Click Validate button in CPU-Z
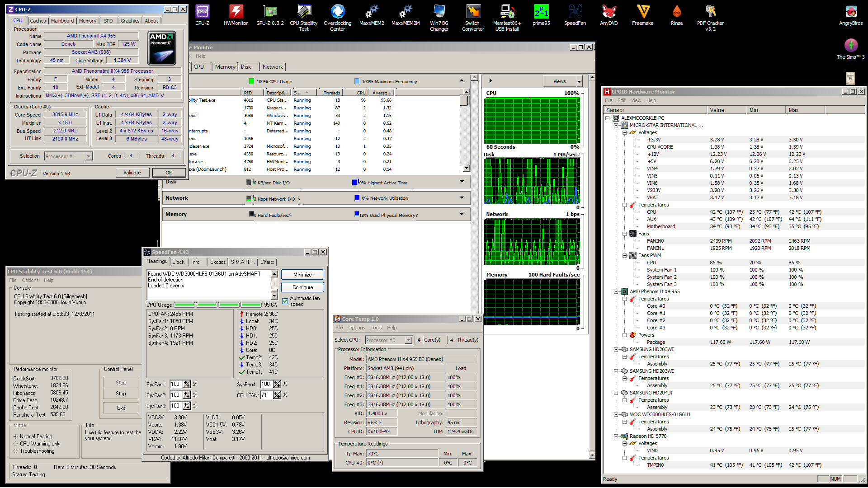Screen dimensions: 868x488 [x=132, y=173]
